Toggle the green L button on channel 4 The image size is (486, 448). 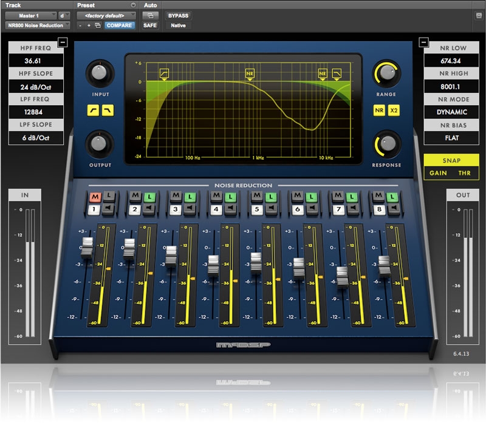(230, 197)
